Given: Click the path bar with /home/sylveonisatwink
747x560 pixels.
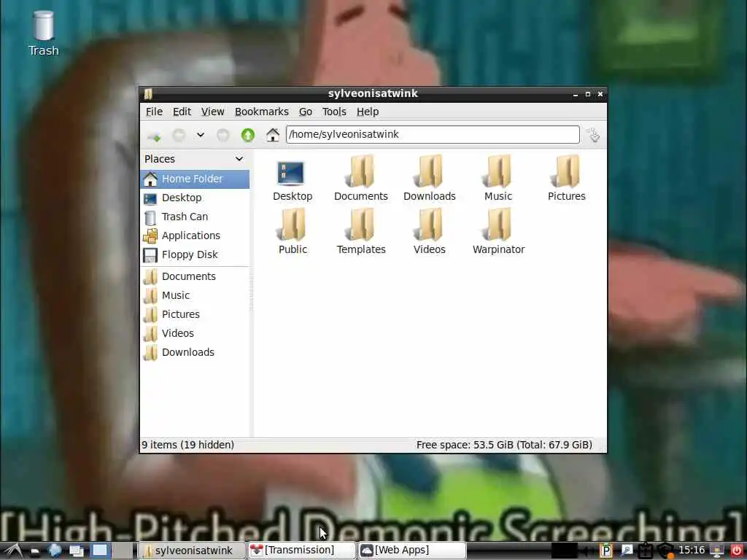Looking at the screenshot, I should 433,134.
